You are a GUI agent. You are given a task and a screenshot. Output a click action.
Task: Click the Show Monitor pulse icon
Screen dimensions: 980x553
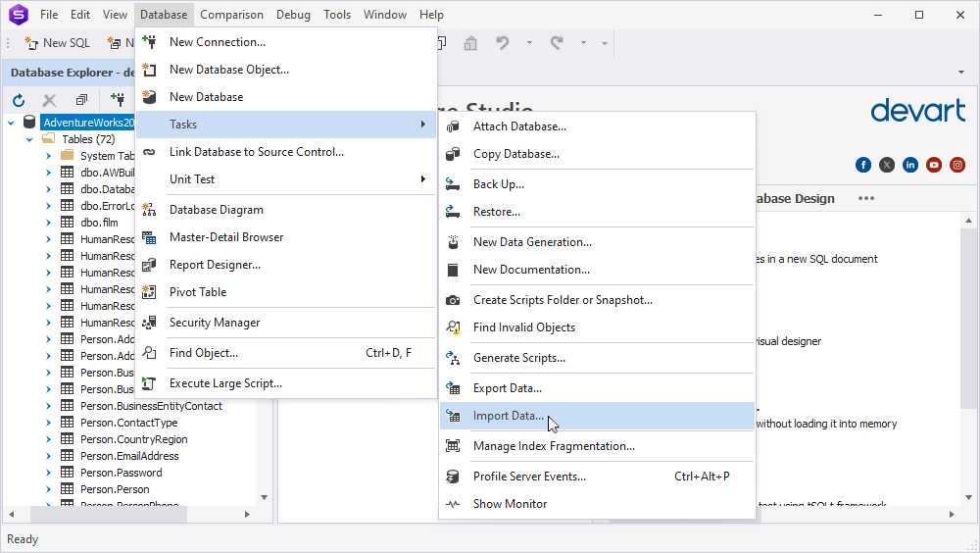click(x=453, y=504)
